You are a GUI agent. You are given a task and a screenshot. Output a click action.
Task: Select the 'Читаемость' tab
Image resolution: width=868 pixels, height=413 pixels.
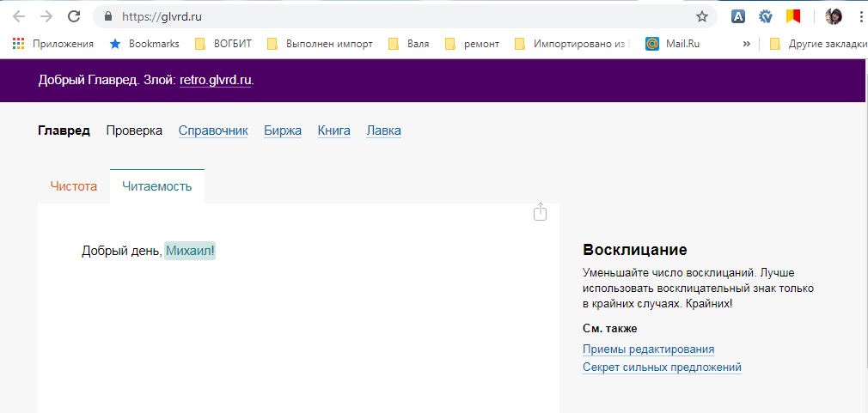tap(156, 186)
